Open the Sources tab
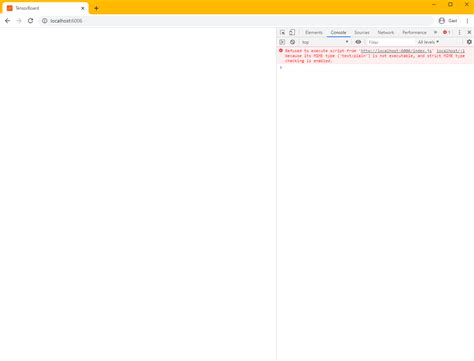This screenshot has height=361, width=474. (x=362, y=32)
